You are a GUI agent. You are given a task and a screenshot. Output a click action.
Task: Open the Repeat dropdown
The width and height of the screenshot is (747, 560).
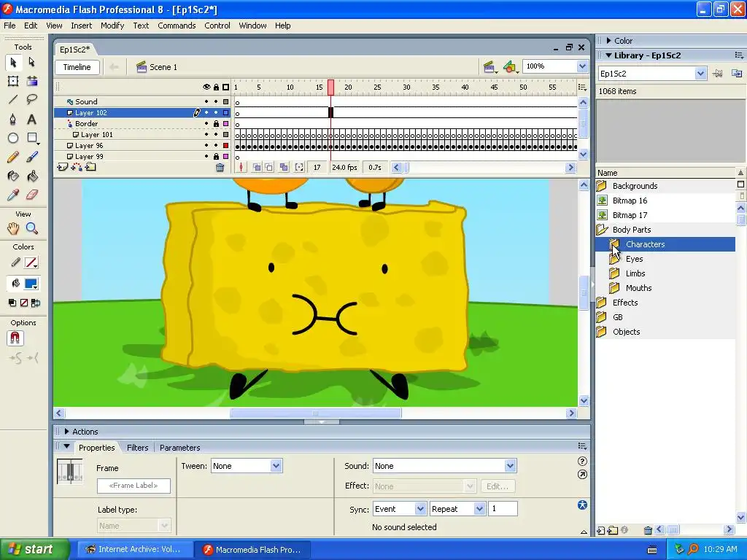tap(480, 509)
